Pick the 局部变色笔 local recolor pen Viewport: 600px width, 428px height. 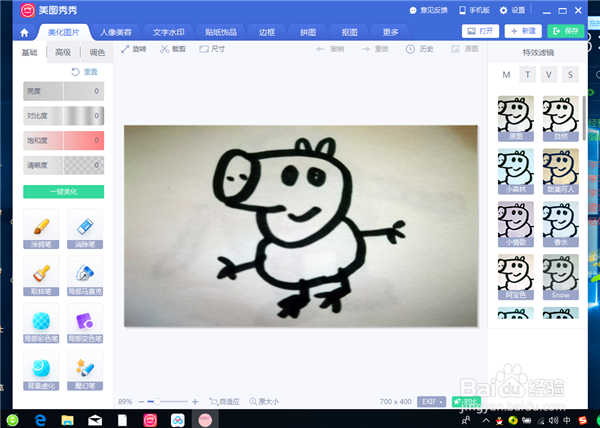pos(85,323)
